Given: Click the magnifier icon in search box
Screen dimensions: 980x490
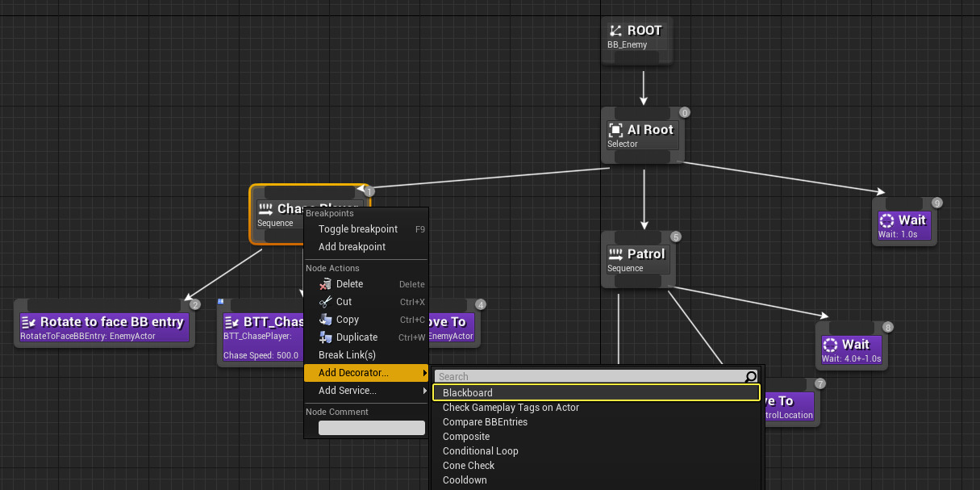Looking at the screenshot, I should 751,377.
